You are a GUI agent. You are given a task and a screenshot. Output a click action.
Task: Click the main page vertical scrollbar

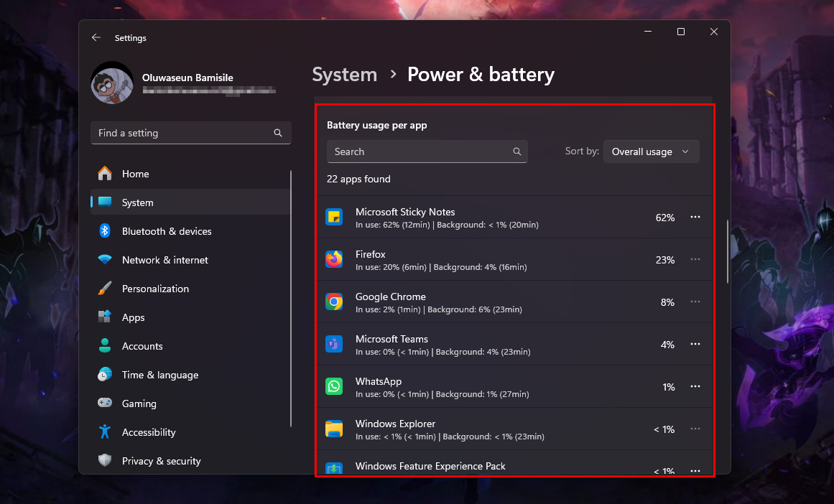point(727,251)
